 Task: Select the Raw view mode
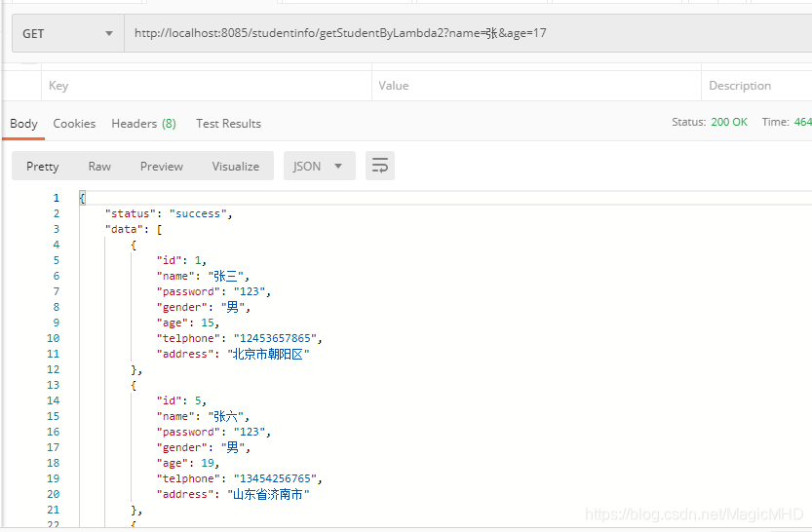click(99, 166)
